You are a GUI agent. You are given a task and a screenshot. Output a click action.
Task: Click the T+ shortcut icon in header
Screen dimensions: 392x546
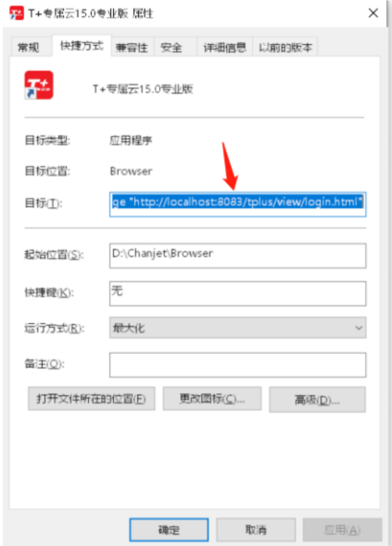pyautogui.click(x=38, y=85)
